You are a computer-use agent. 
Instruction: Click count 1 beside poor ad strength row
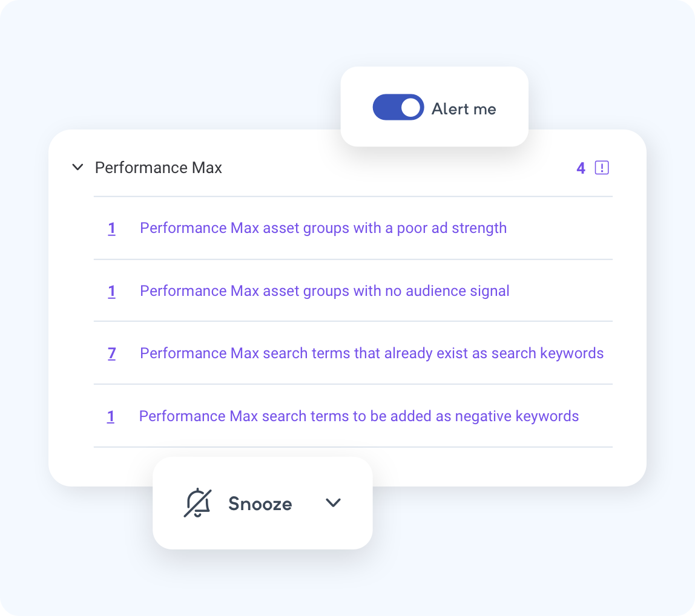111,228
